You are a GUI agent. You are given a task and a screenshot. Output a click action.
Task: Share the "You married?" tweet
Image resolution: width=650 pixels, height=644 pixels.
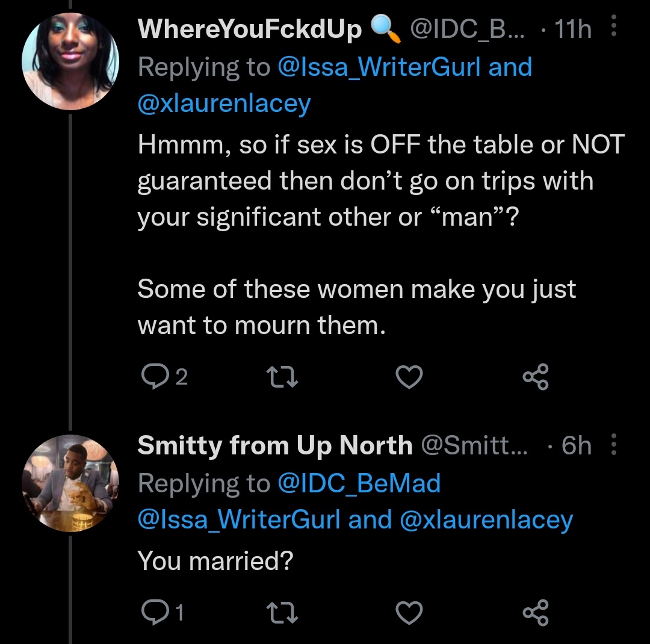[x=536, y=612]
